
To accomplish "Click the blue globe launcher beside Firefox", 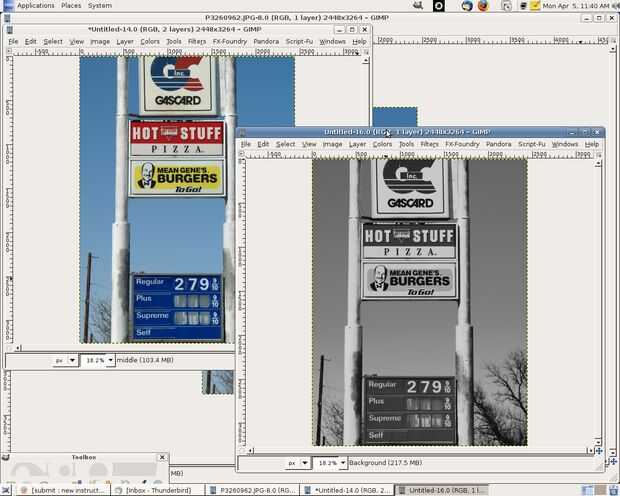I will point(467,6).
